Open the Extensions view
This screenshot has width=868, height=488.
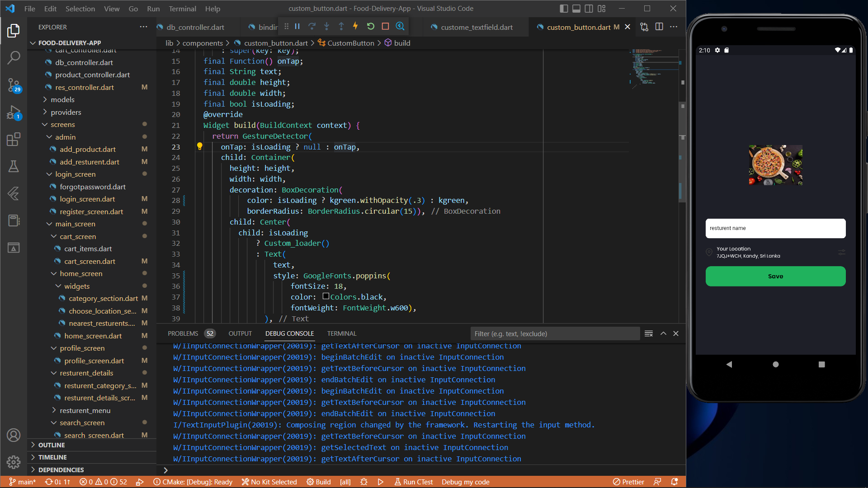pyautogui.click(x=14, y=139)
